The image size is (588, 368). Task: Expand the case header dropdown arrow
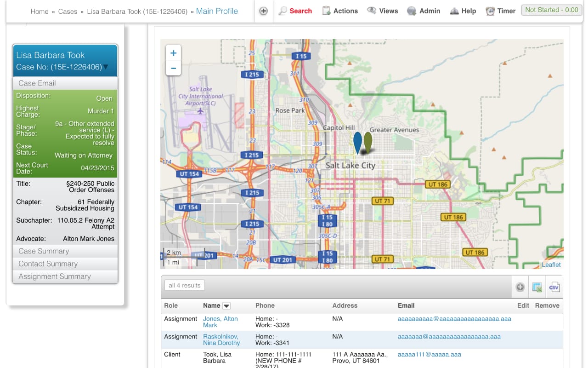point(106,67)
